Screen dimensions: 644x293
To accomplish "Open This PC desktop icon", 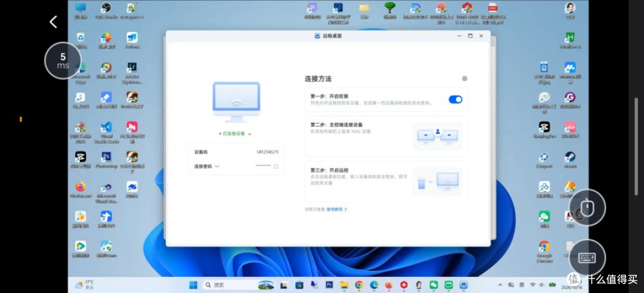I will point(80,11).
